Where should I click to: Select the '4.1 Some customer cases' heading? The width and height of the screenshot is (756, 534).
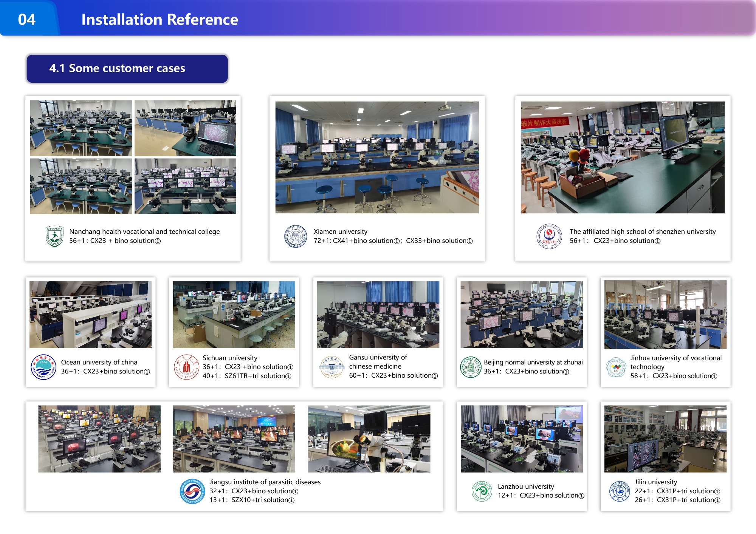117,68
